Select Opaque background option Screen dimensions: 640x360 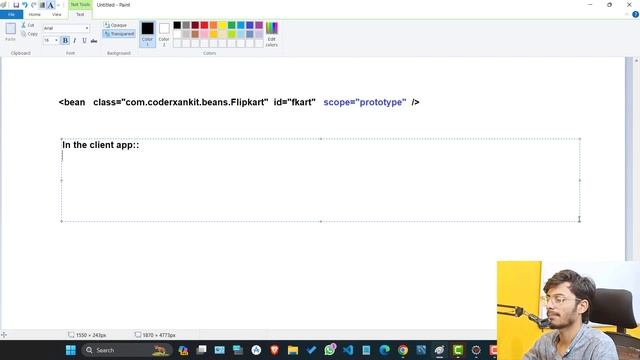116,25
